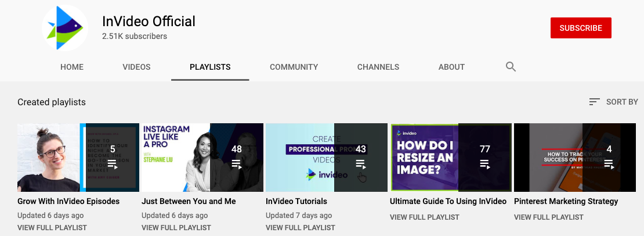Screen dimensions: 644x236
Task: Switch to the Home tab
Action: click(72, 67)
